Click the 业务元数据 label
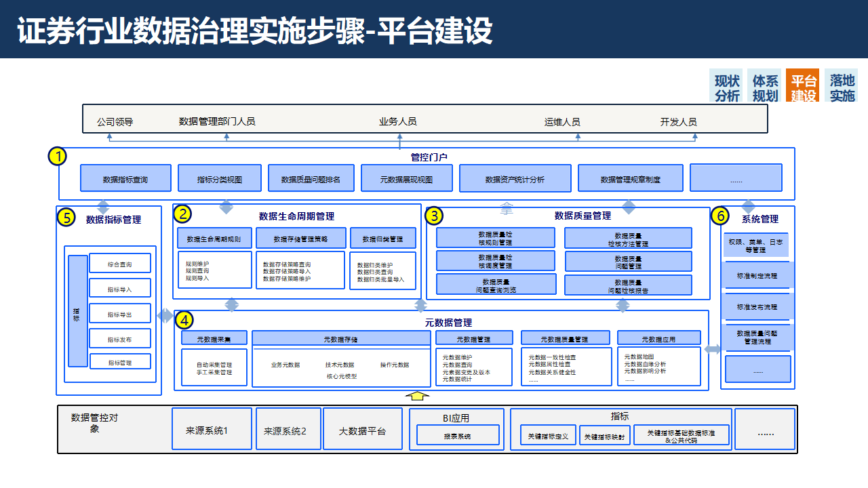 coord(285,365)
